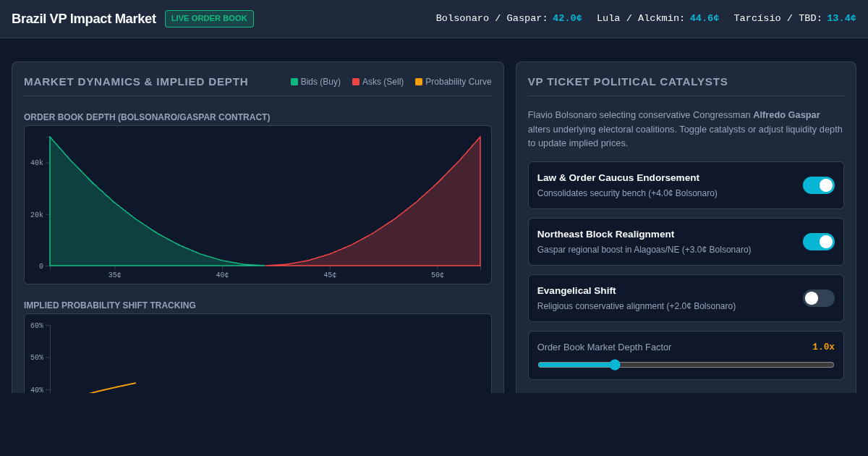Click the 40¢ x-axis label
Viewport: 868px width, 456px height.
(x=222, y=275)
